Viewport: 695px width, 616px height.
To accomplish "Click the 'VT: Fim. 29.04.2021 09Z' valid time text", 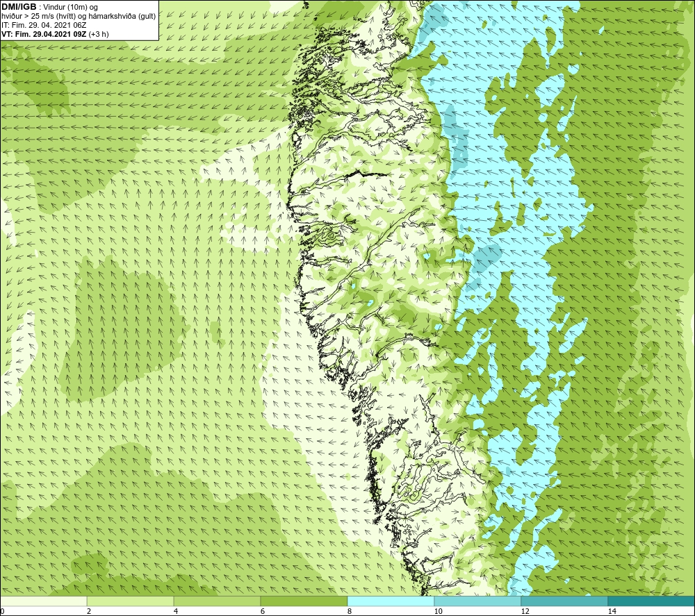I will [x=44, y=34].
